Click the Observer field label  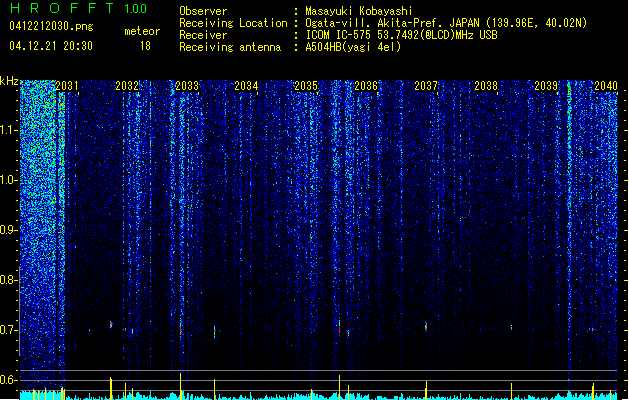pos(203,11)
